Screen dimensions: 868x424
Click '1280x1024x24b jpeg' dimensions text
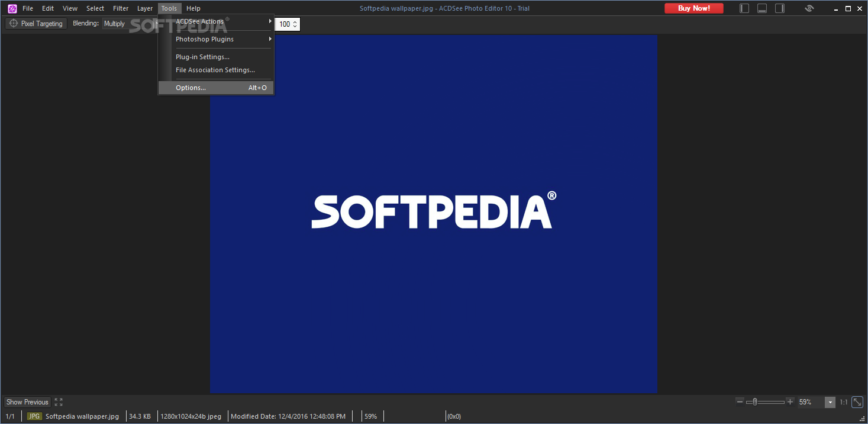[191, 416]
